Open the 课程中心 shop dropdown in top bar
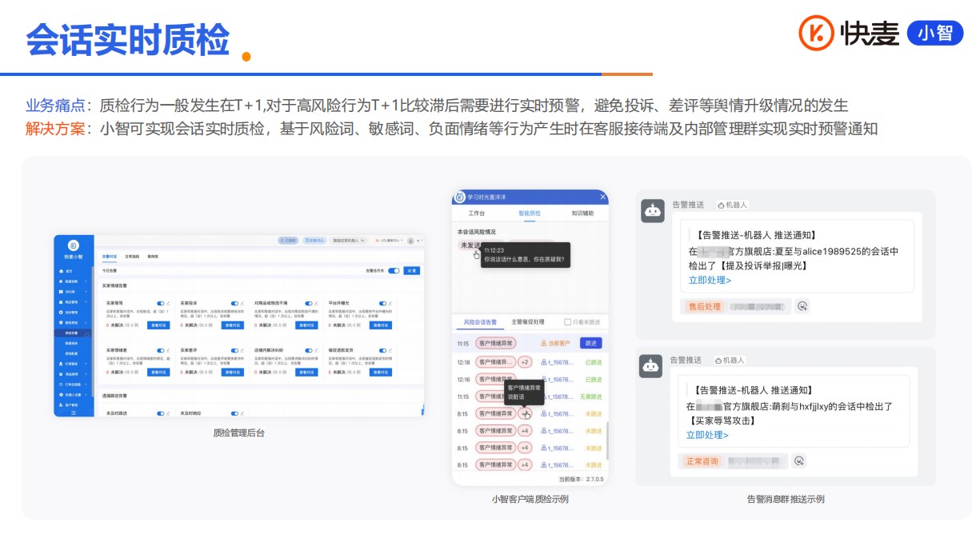980x542 pixels. [389, 241]
